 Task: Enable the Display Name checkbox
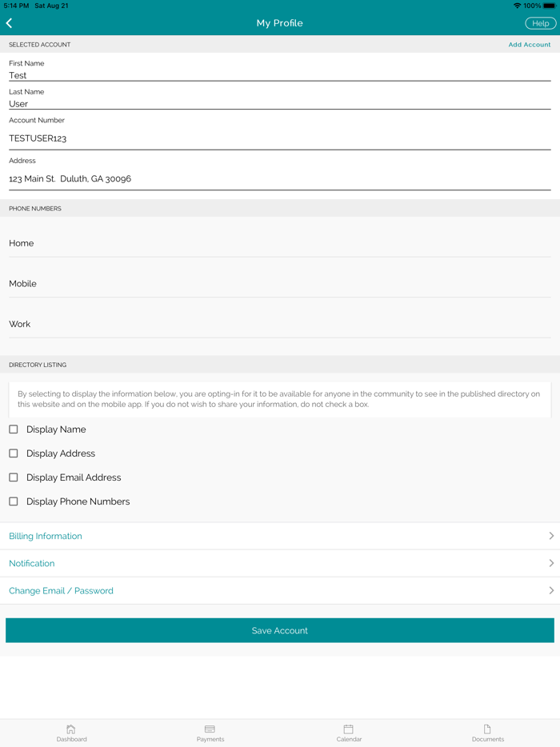pyautogui.click(x=13, y=429)
